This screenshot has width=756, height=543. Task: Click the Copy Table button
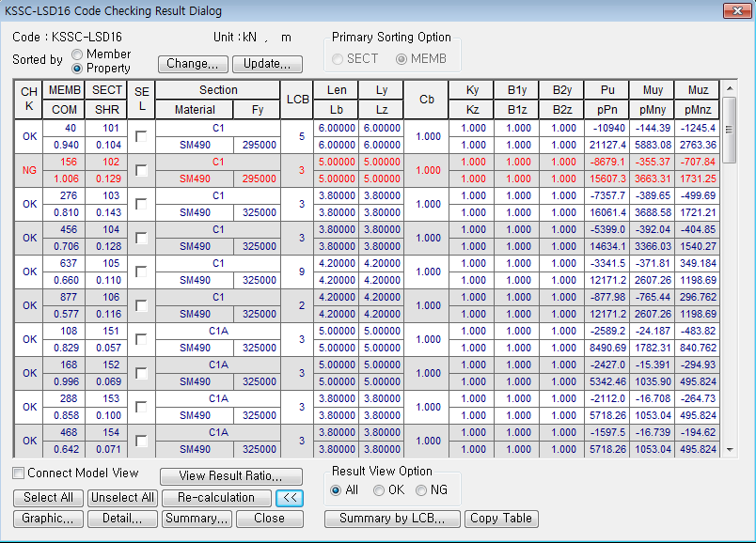(x=501, y=519)
